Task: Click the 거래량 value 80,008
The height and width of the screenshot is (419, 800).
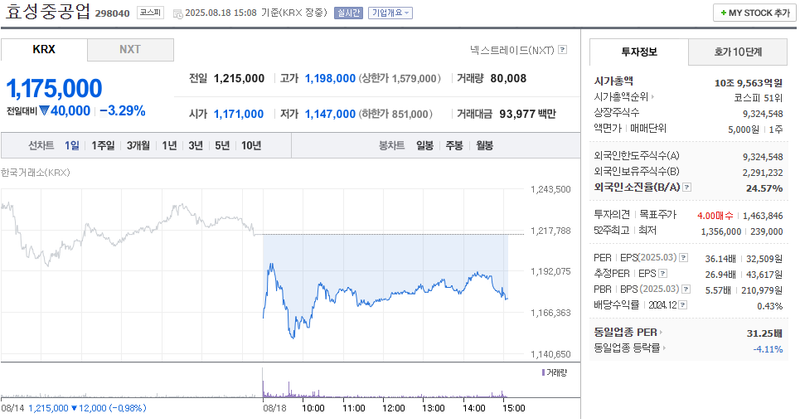Action: pyautogui.click(x=508, y=79)
